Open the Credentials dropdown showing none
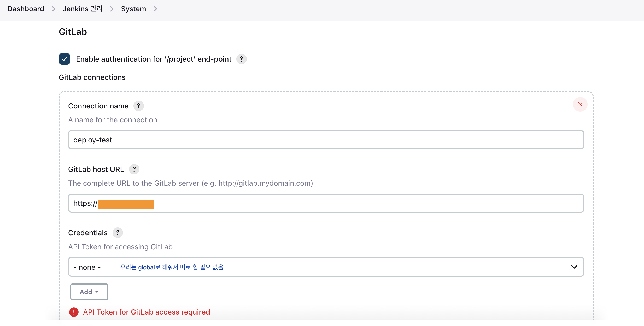Viewport: 644px width, 326px height. (x=326, y=267)
